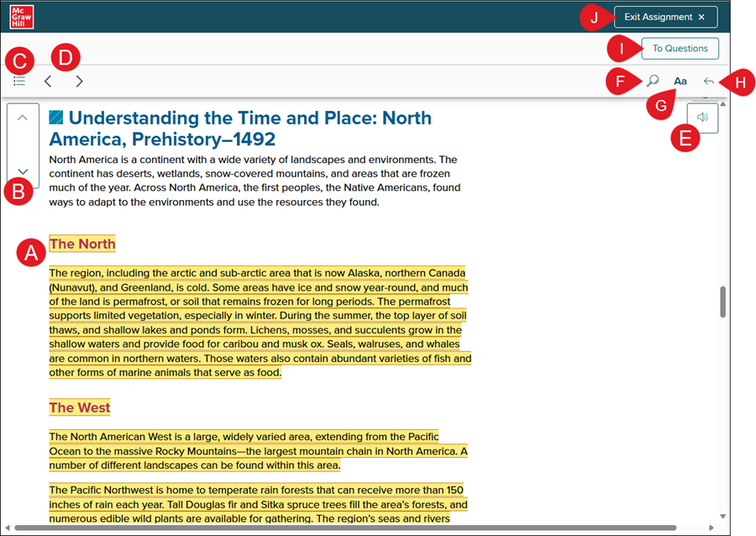Play audio with the speaker button
Image resolution: width=756 pixels, height=536 pixels.
[x=702, y=118]
